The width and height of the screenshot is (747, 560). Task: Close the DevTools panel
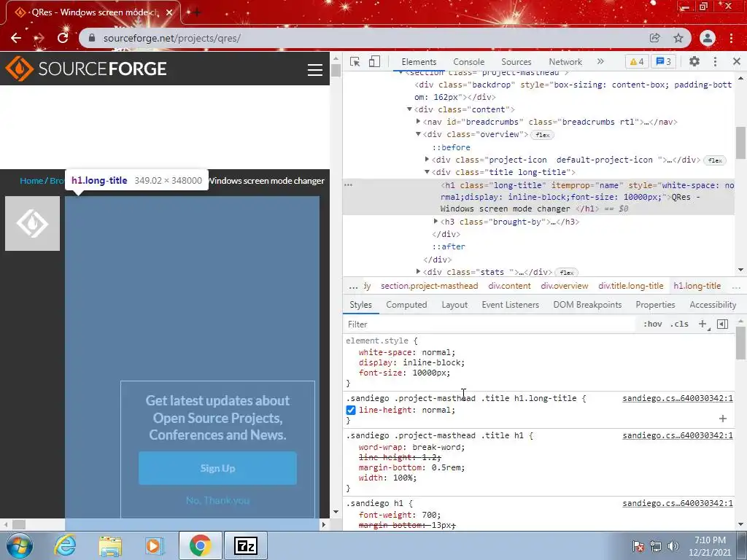[737, 61]
